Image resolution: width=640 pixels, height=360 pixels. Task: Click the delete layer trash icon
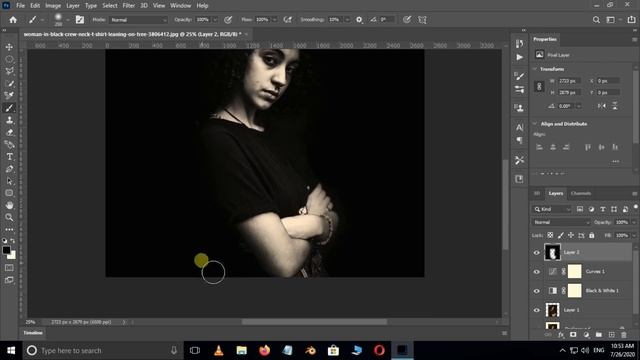coord(624,335)
